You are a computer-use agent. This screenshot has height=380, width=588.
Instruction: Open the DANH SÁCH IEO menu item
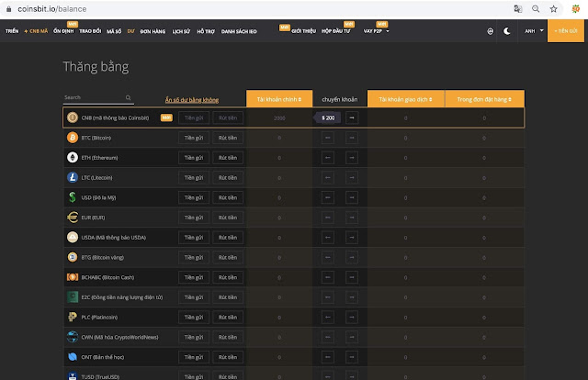click(x=239, y=31)
